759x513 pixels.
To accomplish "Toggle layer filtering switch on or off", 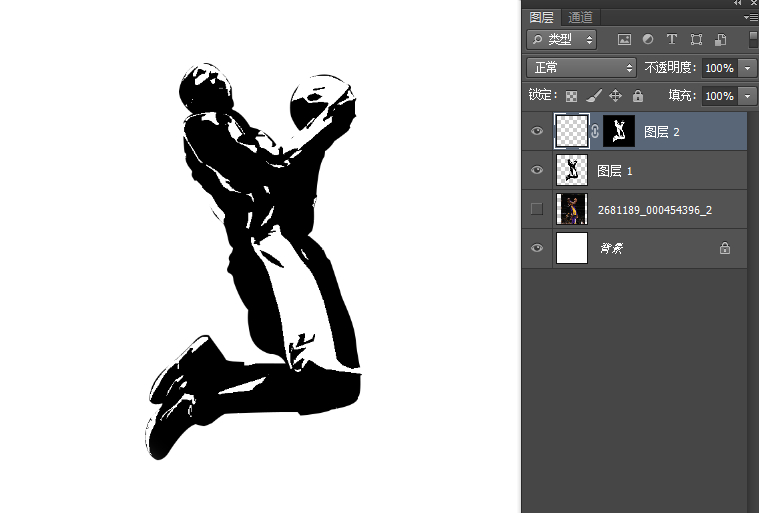I will point(753,39).
